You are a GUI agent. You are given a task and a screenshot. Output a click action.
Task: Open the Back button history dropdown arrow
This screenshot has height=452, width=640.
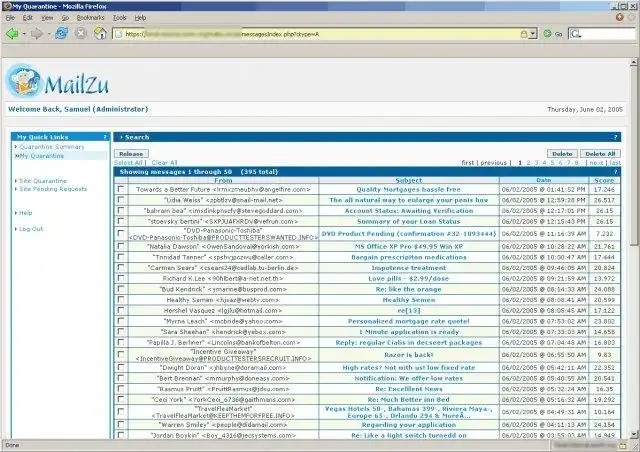tap(24, 34)
